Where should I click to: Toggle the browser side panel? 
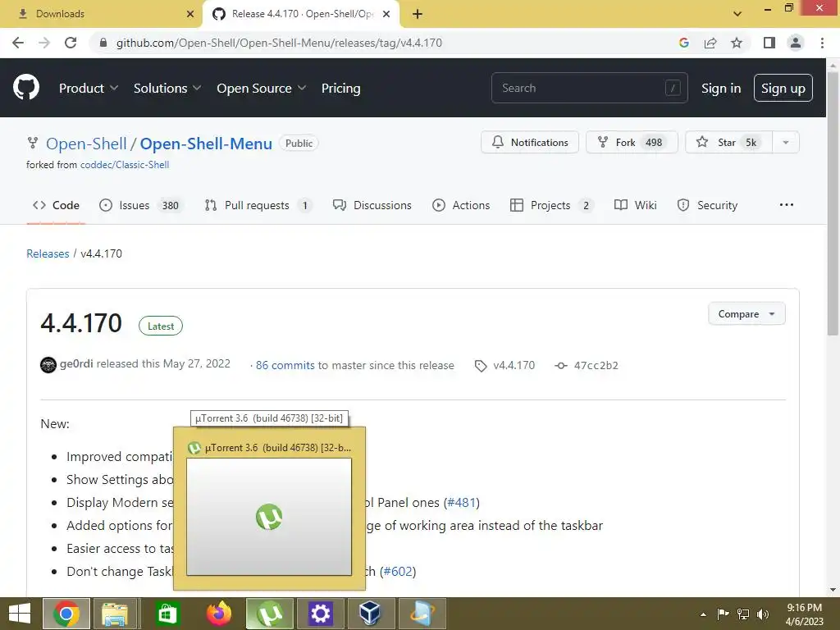(769, 43)
